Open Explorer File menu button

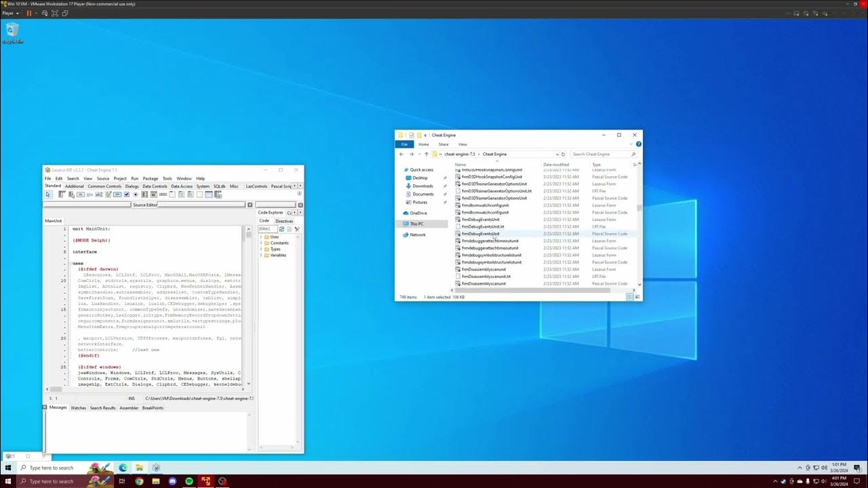point(404,144)
